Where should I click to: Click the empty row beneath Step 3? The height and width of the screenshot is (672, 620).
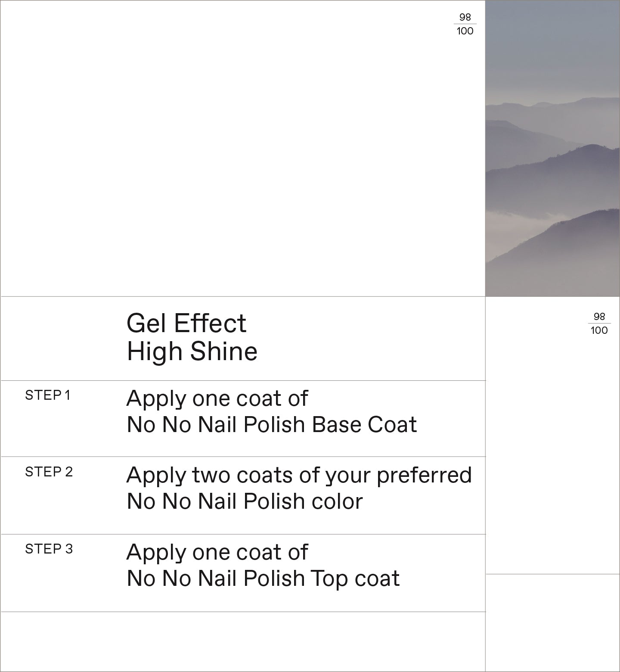pos(243,641)
